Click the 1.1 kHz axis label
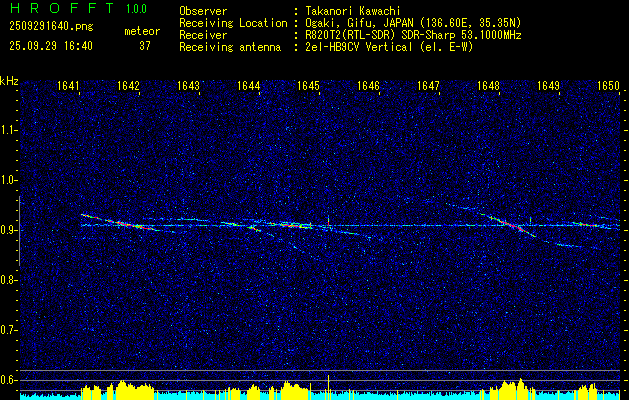629x400 pixels. coord(9,130)
